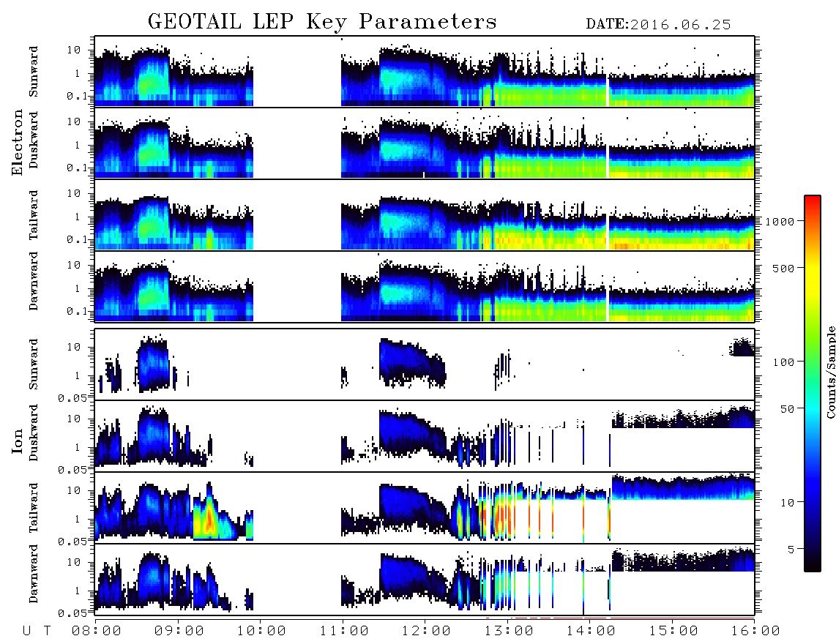Image resolution: width=836 pixels, height=644 pixels.
Task: Click the colorbar "5" tick label
Action: pyautogui.click(x=791, y=549)
